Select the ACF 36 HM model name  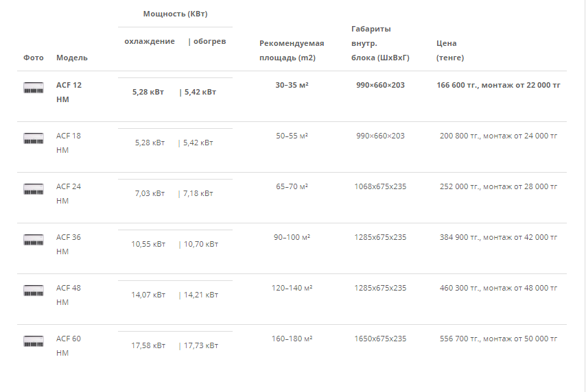pos(69,244)
